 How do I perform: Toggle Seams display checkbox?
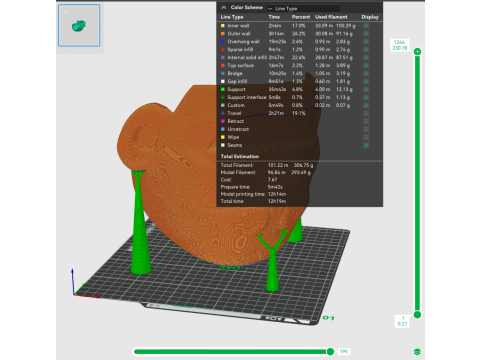[366, 145]
